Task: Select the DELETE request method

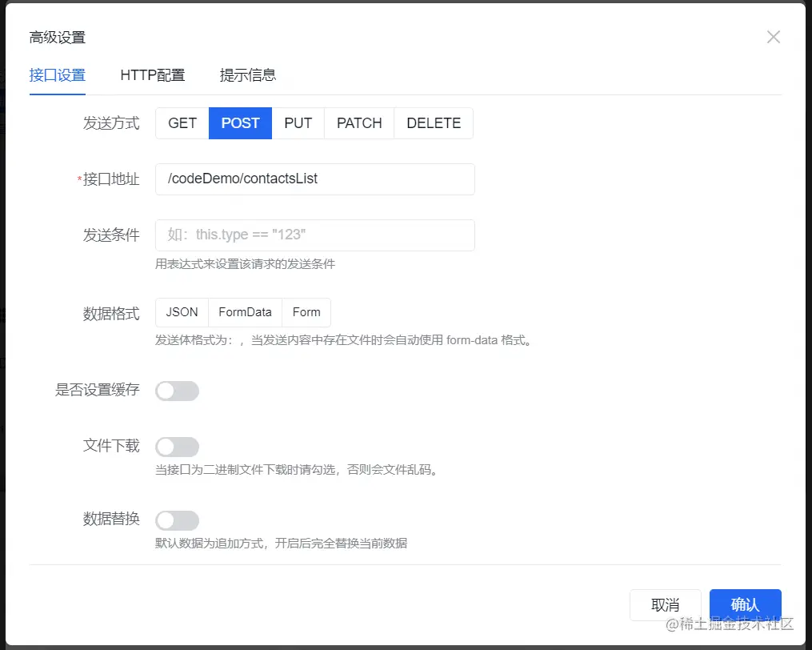Action: pos(433,123)
